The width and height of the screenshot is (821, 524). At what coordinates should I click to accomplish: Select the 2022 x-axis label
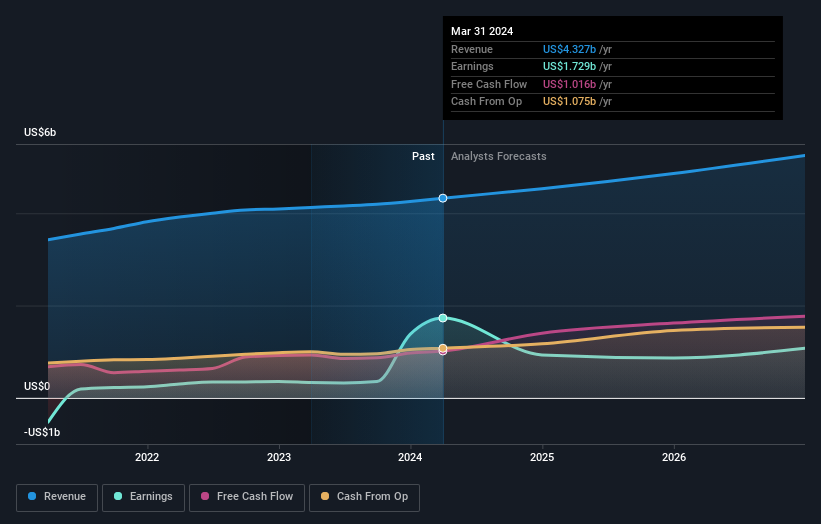(x=147, y=457)
